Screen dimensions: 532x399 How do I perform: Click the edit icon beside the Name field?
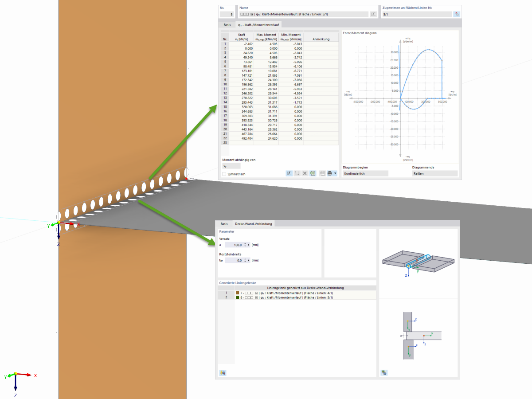coord(373,14)
